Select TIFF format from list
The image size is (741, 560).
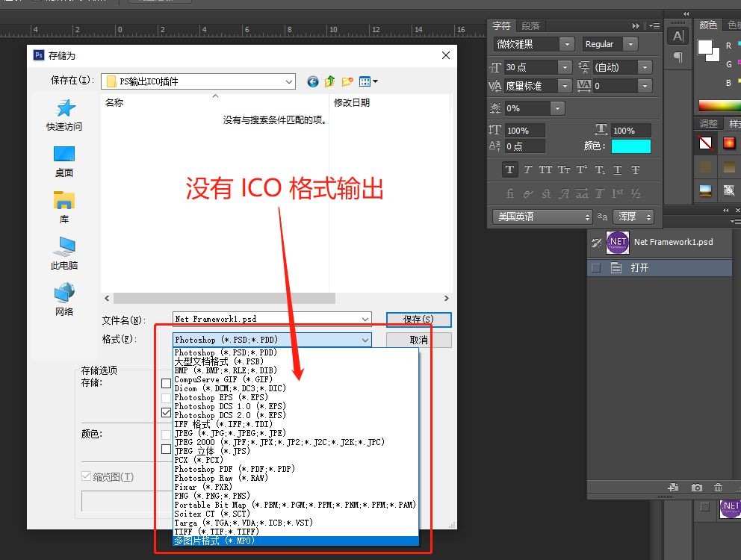(x=296, y=532)
